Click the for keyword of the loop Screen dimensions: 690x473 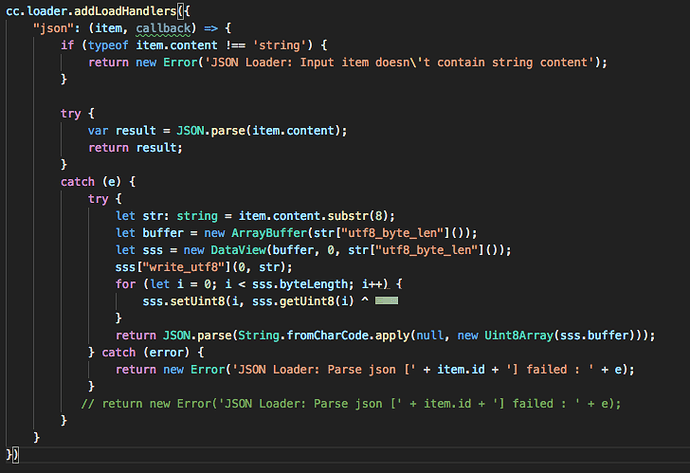[x=128, y=284]
